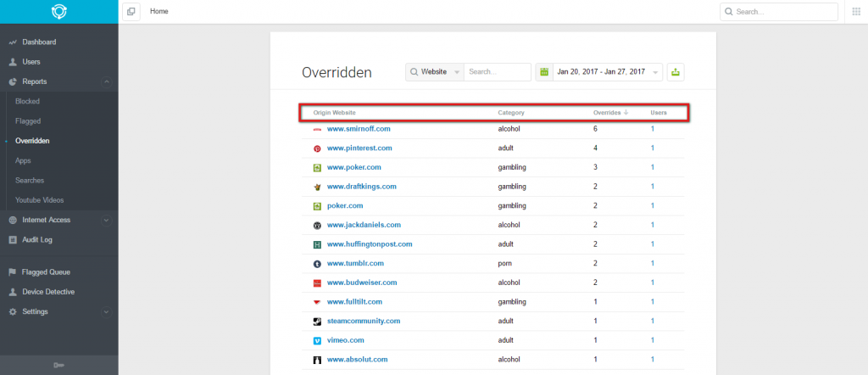Sort by Origin Website column header
Viewport: 868px width, 375px height.
(x=334, y=113)
